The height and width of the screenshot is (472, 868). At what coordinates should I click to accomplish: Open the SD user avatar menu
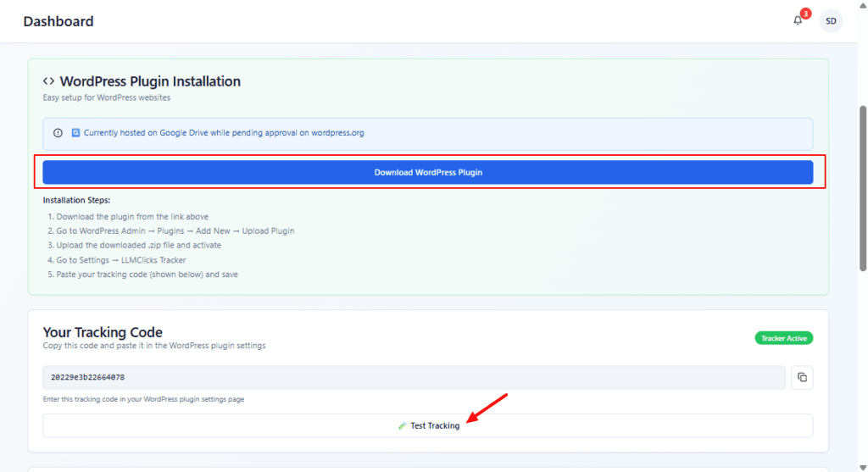[831, 21]
